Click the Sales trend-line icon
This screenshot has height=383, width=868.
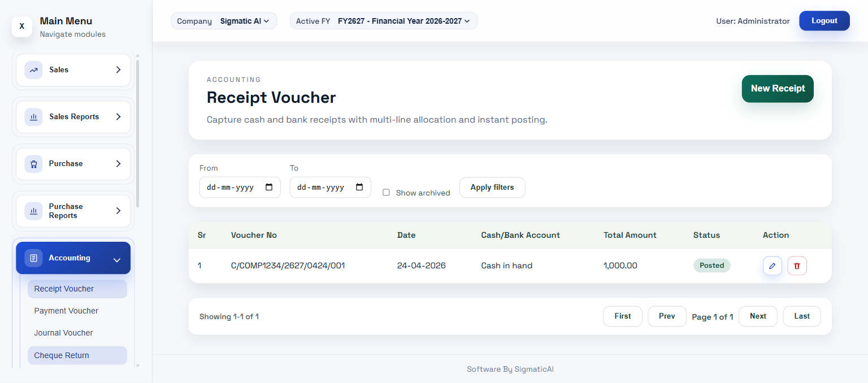pyautogui.click(x=34, y=70)
